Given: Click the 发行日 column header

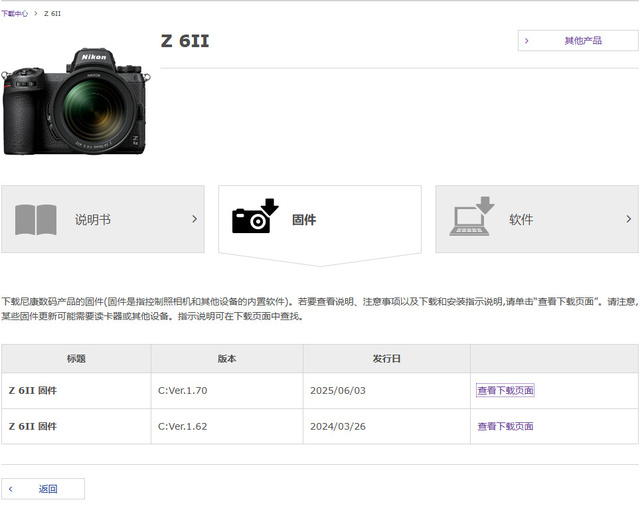Looking at the screenshot, I should [387, 358].
